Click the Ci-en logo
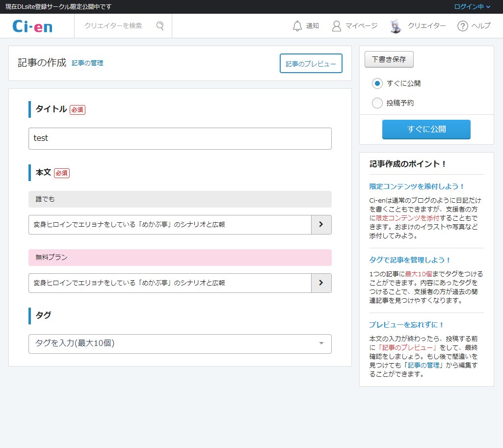Image resolution: width=503 pixels, height=448 pixels. (x=32, y=26)
